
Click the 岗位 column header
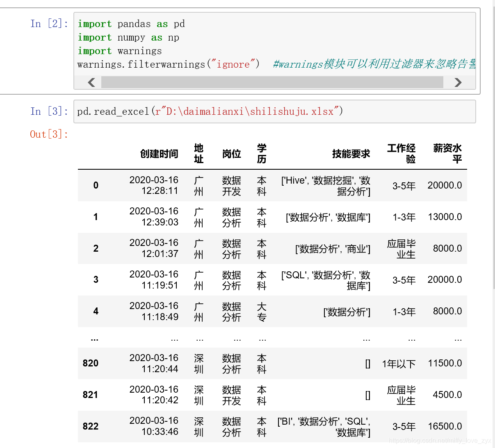pyautogui.click(x=231, y=154)
